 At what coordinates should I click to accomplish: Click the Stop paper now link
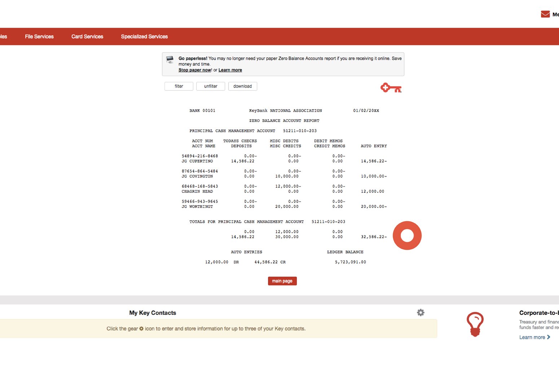(x=194, y=70)
